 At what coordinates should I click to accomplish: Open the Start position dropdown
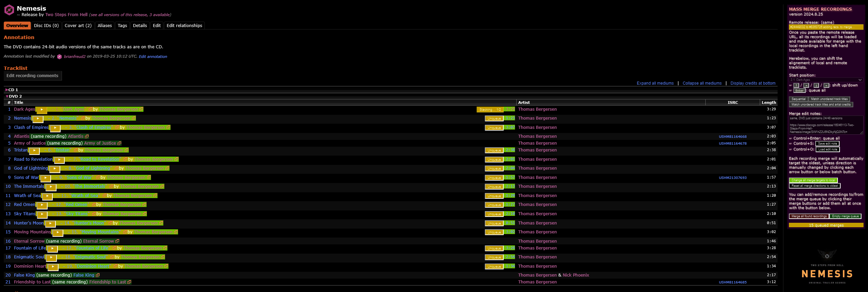point(826,80)
